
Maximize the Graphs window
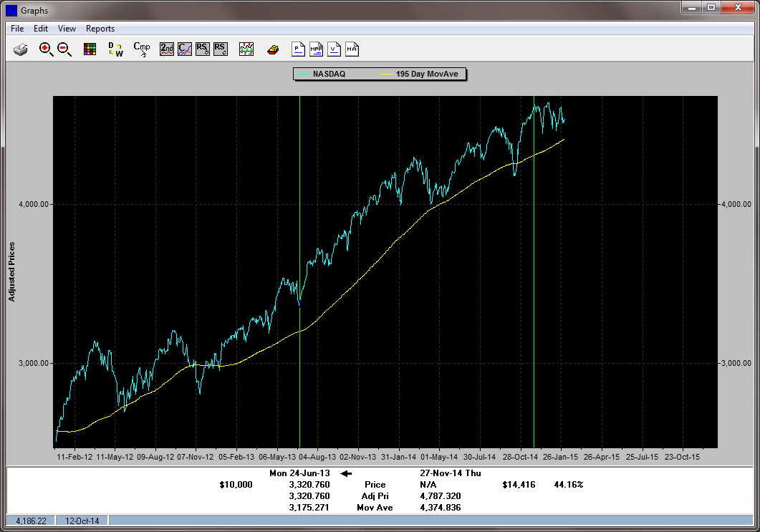tap(711, 7)
